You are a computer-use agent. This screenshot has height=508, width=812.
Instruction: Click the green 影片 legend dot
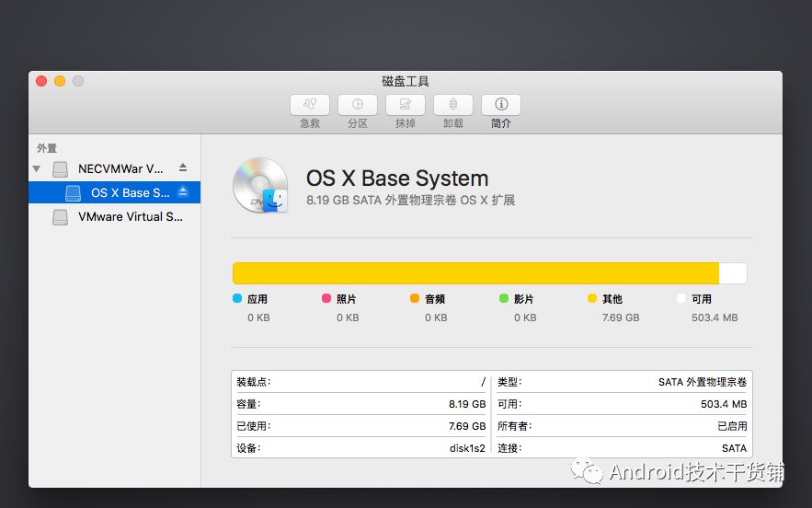[x=504, y=298]
